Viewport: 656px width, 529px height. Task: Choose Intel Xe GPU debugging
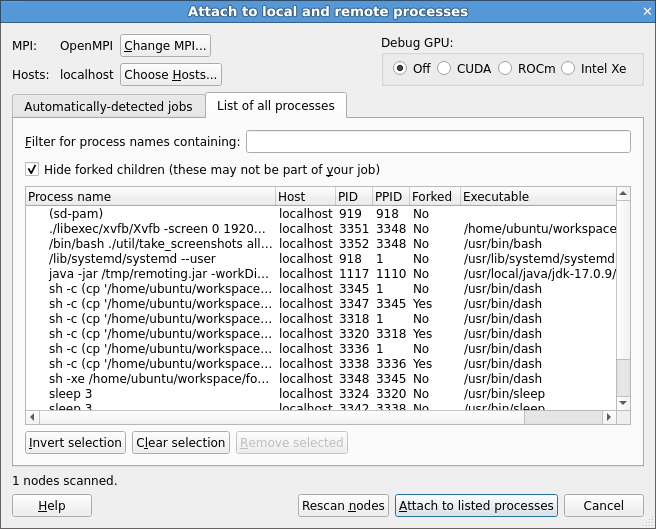[x=569, y=68]
